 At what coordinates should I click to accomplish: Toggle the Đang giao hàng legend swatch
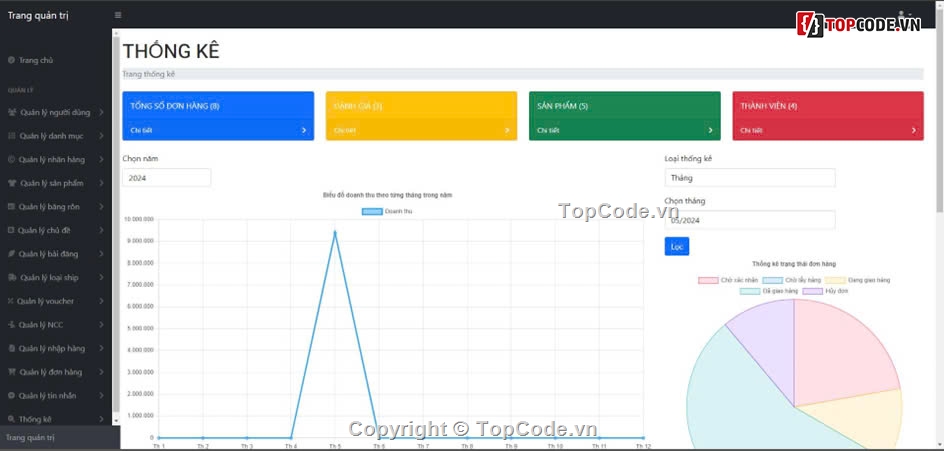pos(835,280)
